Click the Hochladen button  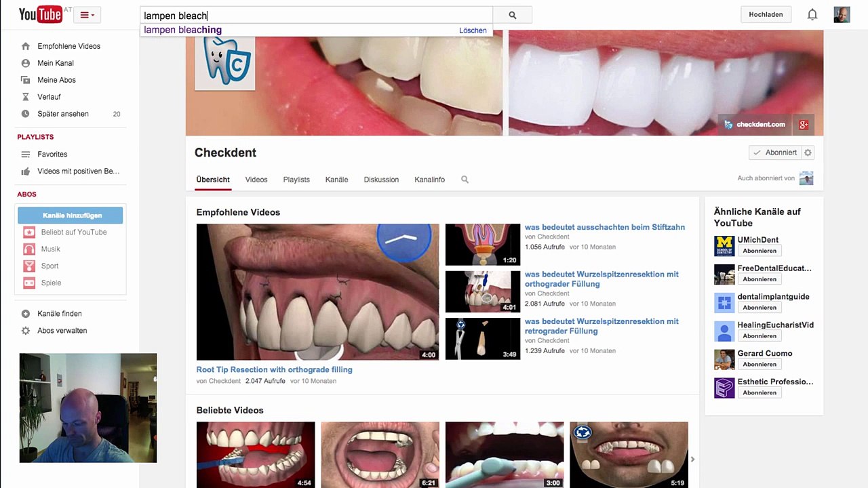click(x=766, y=14)
